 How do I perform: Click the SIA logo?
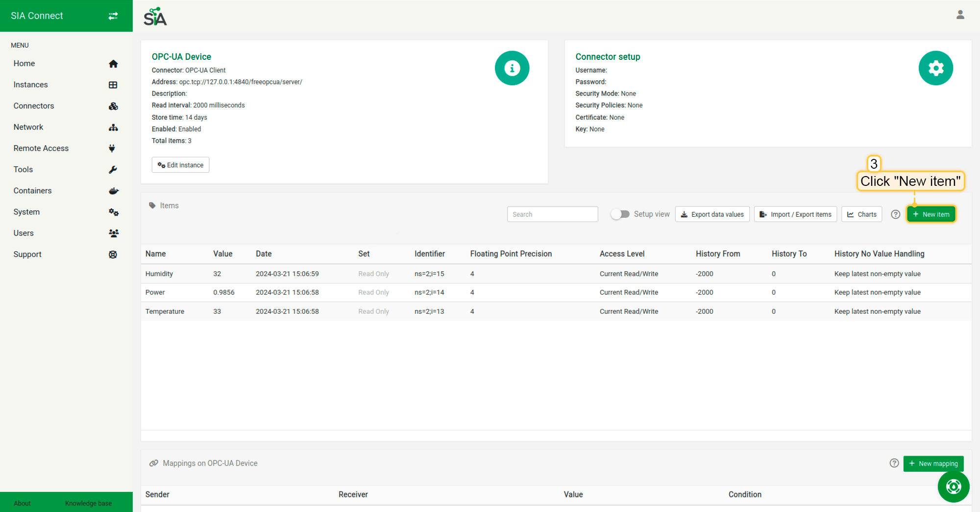(x=155, y=17)
